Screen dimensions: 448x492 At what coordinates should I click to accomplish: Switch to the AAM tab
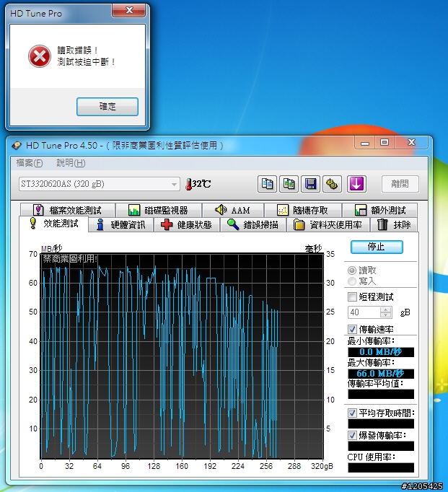click(233, 210)
